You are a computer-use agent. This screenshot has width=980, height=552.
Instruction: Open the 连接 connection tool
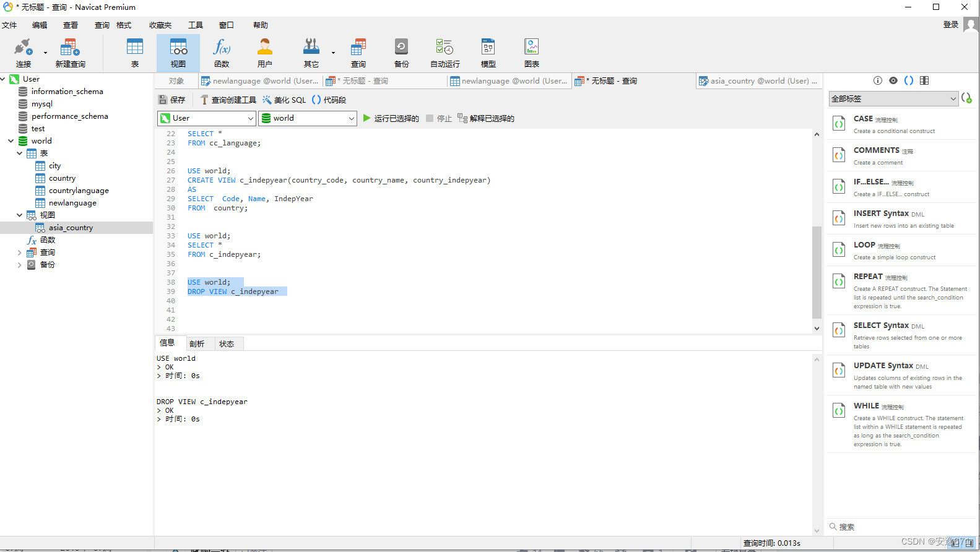coord(24,53)
